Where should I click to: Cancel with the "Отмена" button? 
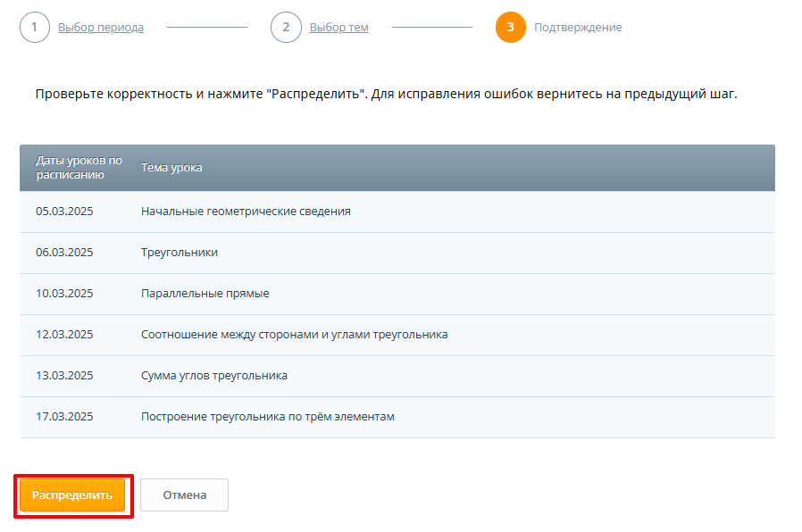click(184, 495)
